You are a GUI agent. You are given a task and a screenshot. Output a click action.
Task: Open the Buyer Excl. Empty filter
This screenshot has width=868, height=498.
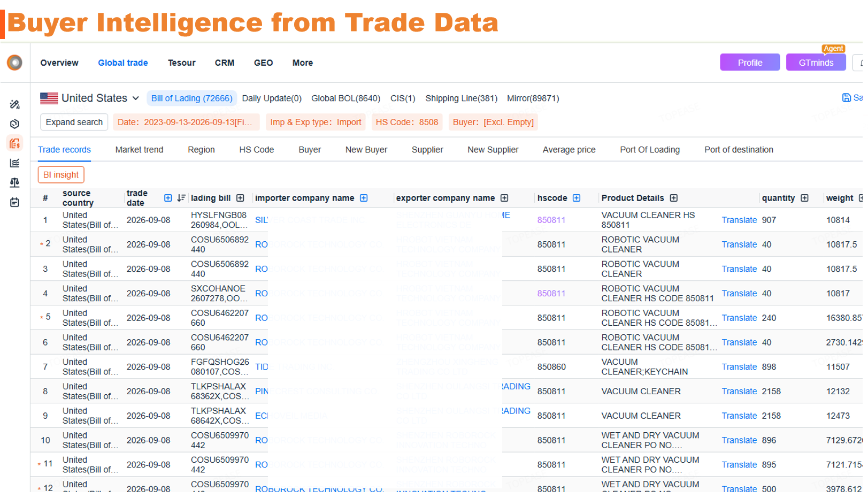click(493, 122)
